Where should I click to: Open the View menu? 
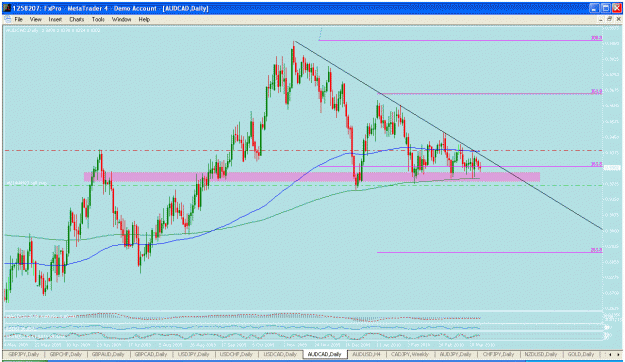pos(35,19)
